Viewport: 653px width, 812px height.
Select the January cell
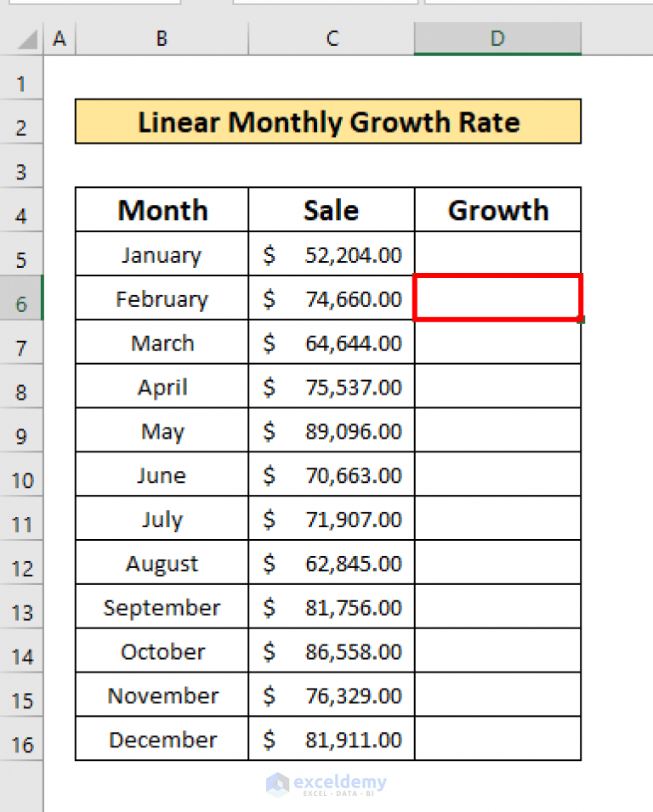pyautogui.click(x=162, y=254)
